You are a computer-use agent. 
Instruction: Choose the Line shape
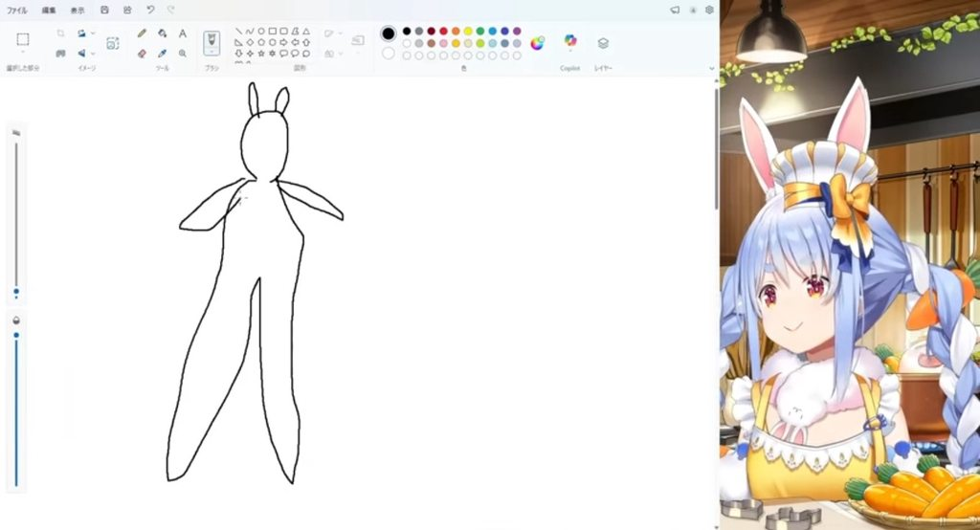point(238,32)
